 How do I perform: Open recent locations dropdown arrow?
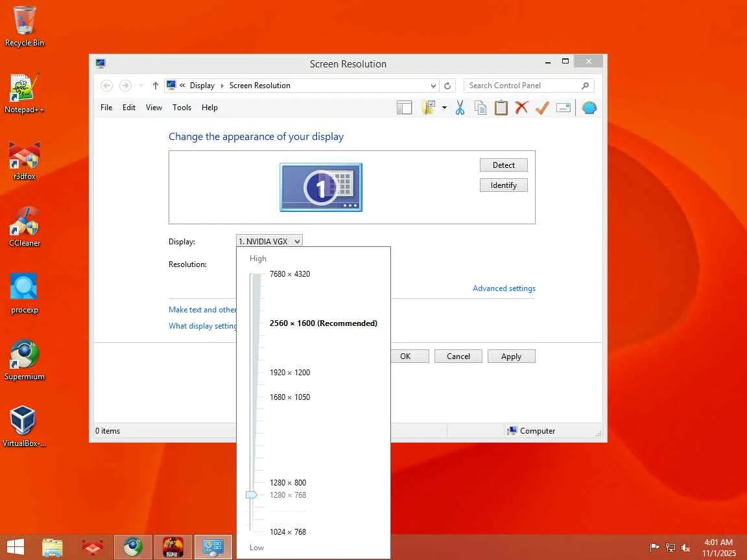pos(141,86)
